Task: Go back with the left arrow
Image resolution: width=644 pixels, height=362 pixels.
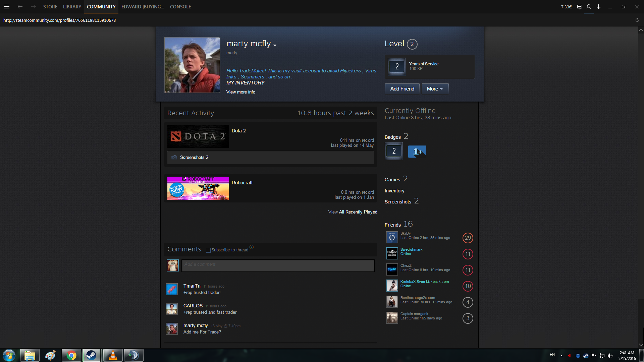Action: tap(20, 7)
